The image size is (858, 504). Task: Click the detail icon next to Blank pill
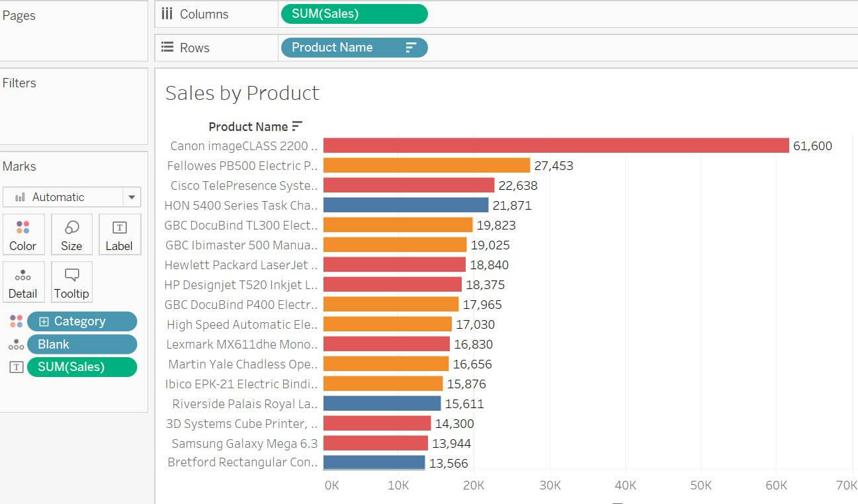[x=17, y=345]
